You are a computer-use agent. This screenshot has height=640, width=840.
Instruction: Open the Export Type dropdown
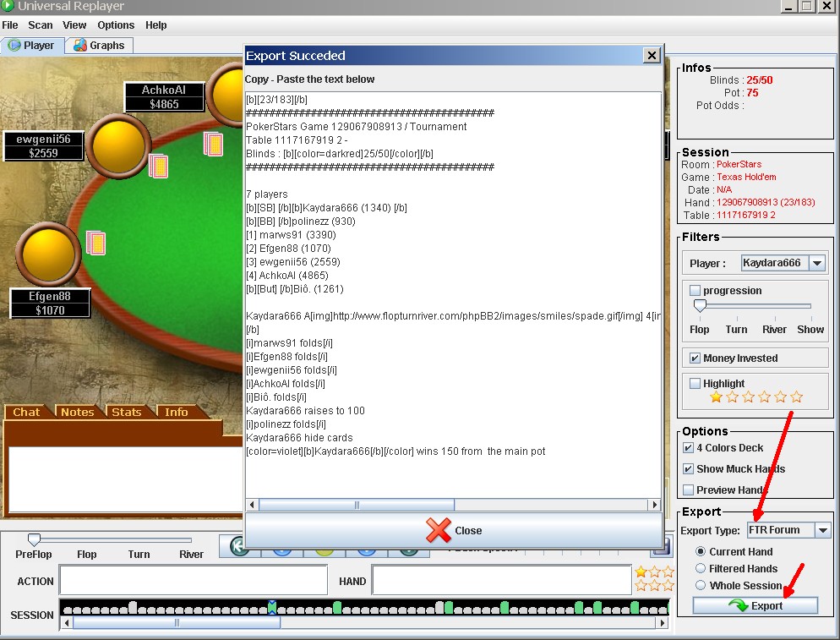click(x=788, y=530)
